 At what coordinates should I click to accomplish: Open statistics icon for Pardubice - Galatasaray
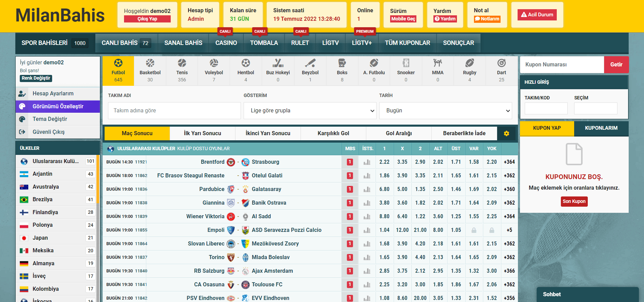pos(367,189)
